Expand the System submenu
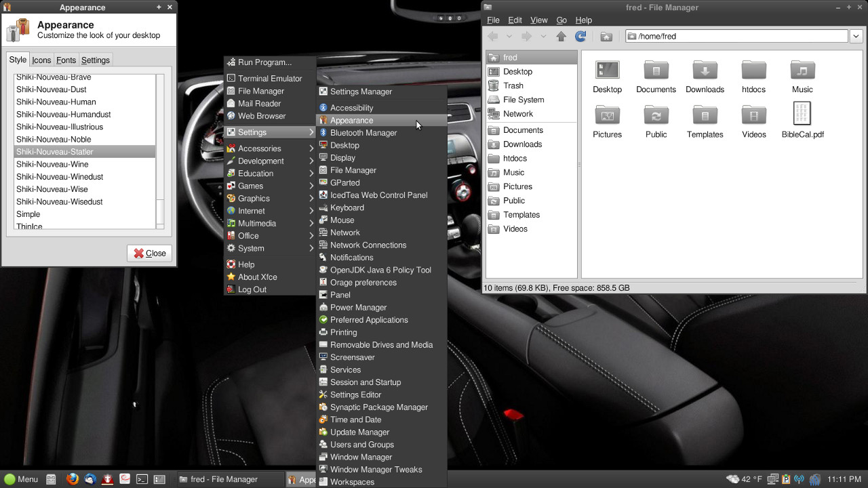Image resolution: width=868 pixels, height=488 pixels. click(x=271, y=248)
